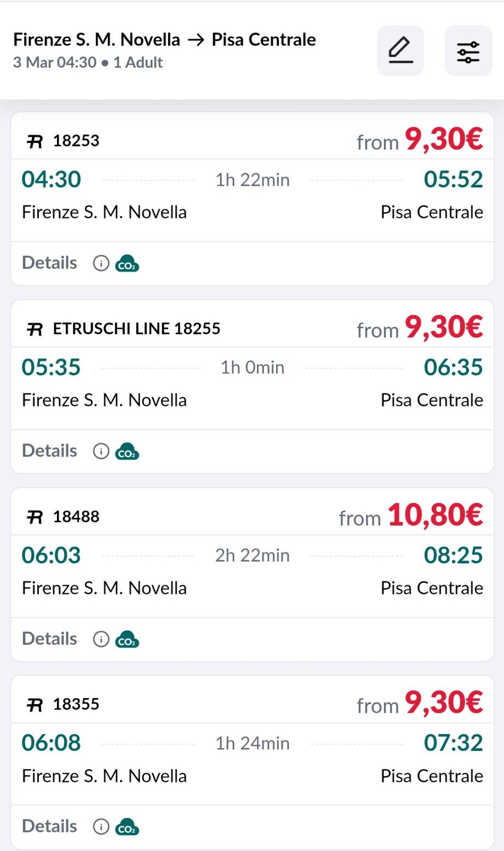The width and height of the screenshot is (504, 851).
Task: Select the 9,30€ price on train 18355
Action: tap(443, 703)
